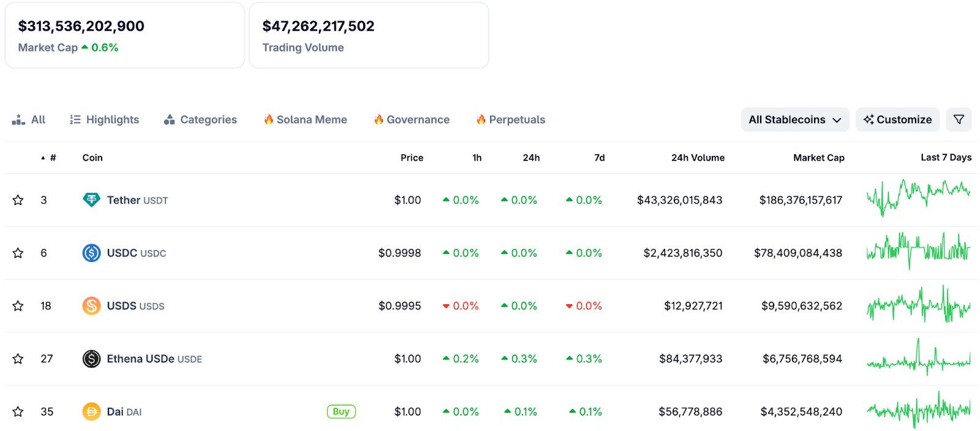Toggle the favorite star for USDC
Screen dimensions: 980x431
[x=18, y=253]
